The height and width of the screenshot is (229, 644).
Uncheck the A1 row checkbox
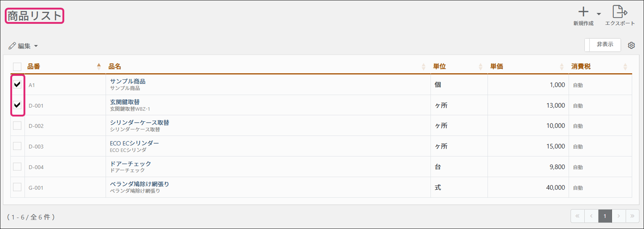pyautogui.click(x=17, y=85)
